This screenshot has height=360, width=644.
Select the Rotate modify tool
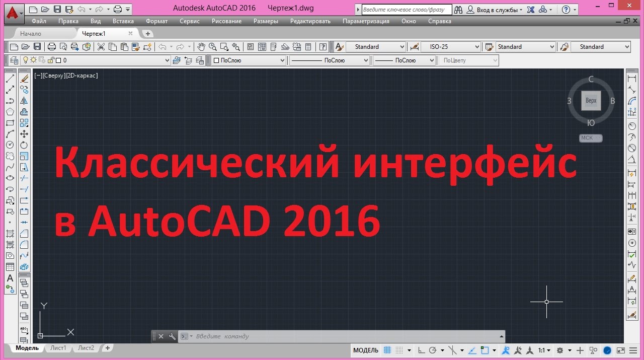[24, 145]
